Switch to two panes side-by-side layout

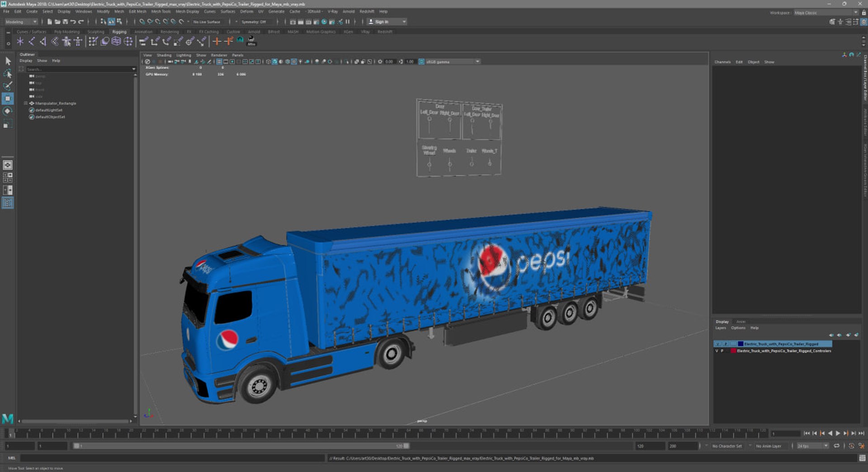[x=8, y=190]
